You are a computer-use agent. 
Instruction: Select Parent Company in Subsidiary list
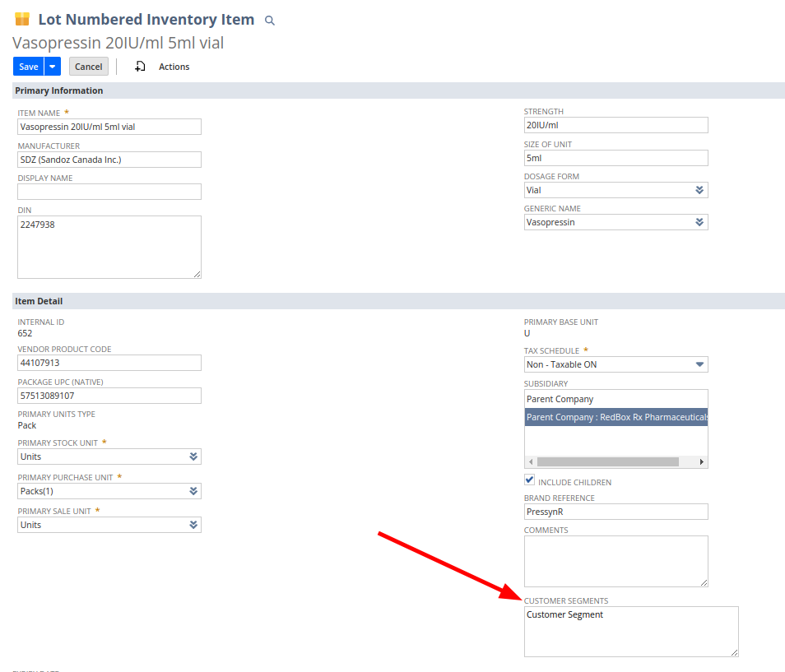560,399
